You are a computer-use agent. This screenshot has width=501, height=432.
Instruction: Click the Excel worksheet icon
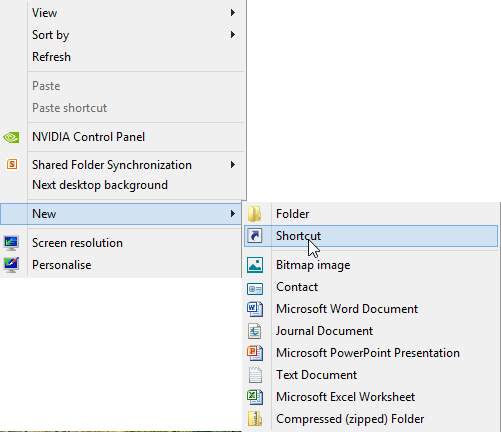[255, 397]
